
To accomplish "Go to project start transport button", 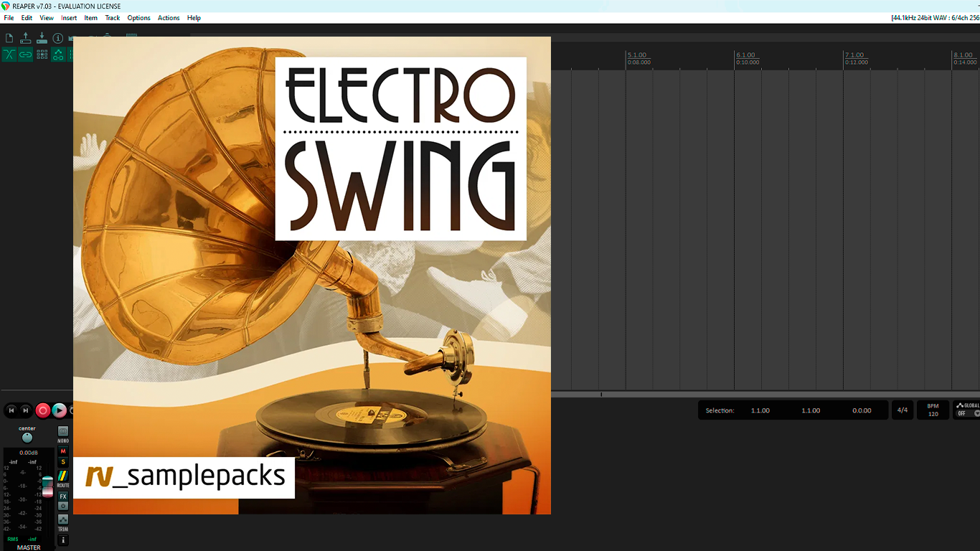I will [x=11, y=410].
